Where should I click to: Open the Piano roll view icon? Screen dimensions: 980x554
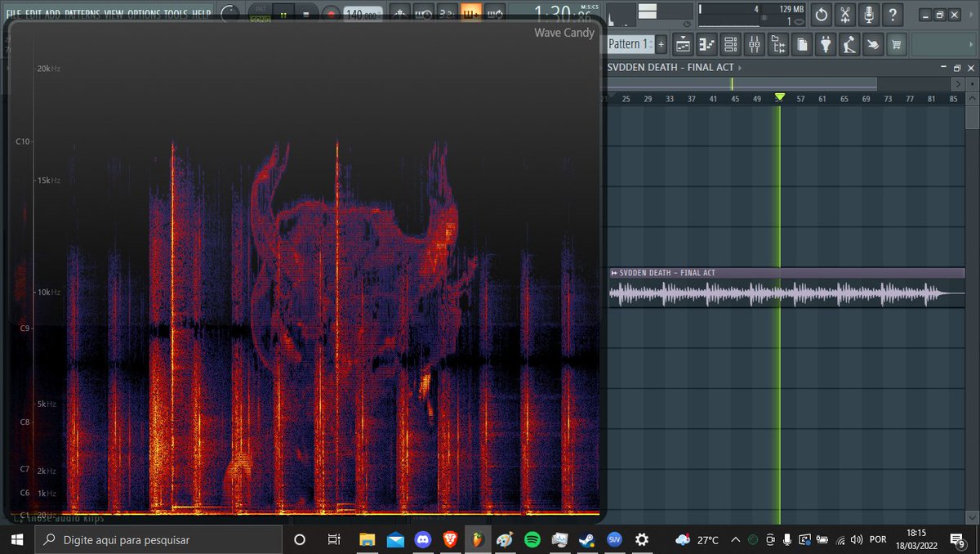click(707, 44)
